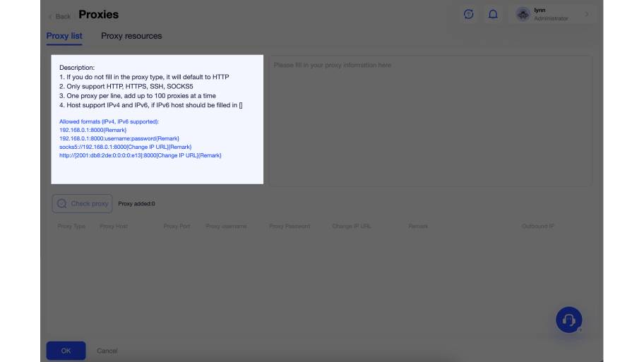
Task: Click the socks5://192.168.0.1:8000 example line
Action: 125,147
